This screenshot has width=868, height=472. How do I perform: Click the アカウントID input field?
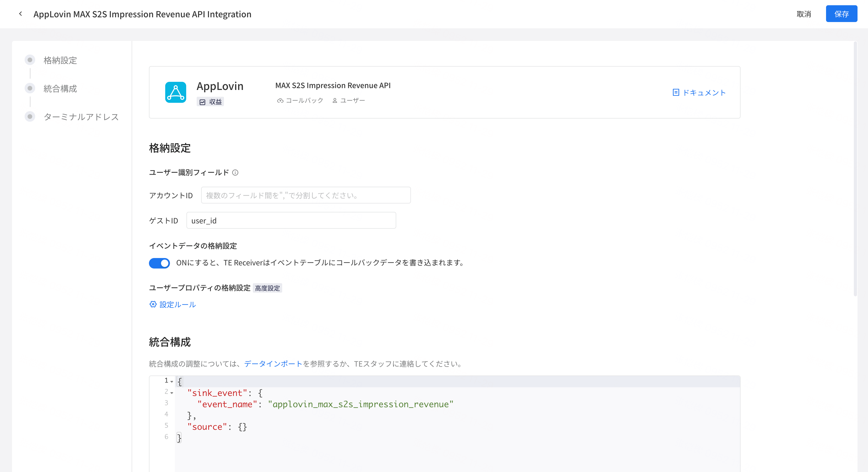(306, 195)
